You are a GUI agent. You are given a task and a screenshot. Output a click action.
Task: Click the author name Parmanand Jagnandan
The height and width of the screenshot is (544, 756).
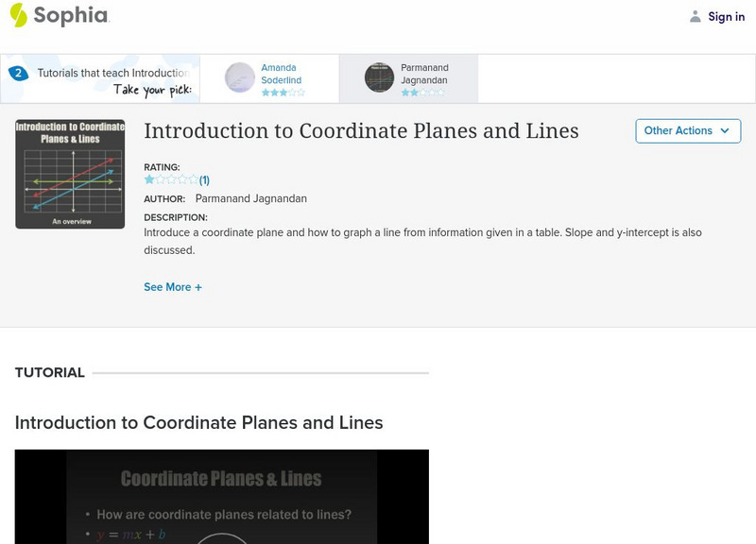pos(250,199)
